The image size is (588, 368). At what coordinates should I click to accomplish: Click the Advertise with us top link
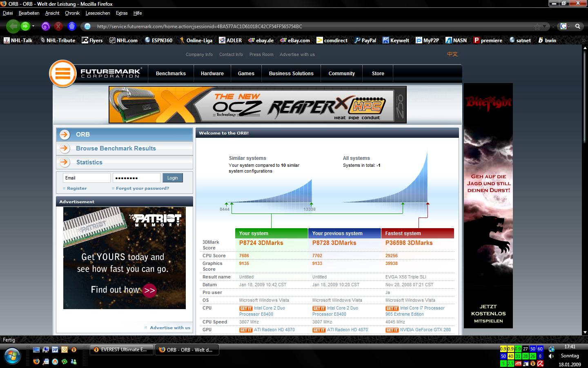297,54
